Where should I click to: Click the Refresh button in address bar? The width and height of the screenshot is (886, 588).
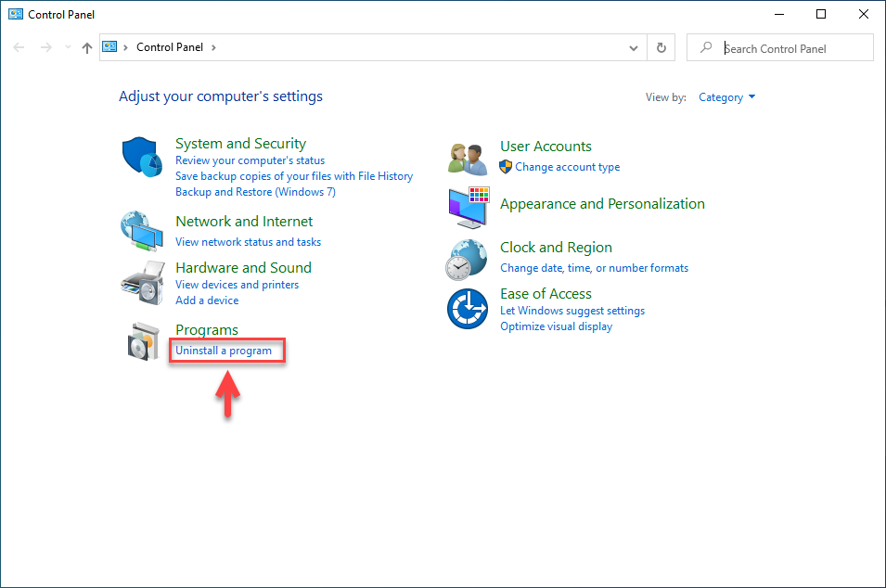661,48
